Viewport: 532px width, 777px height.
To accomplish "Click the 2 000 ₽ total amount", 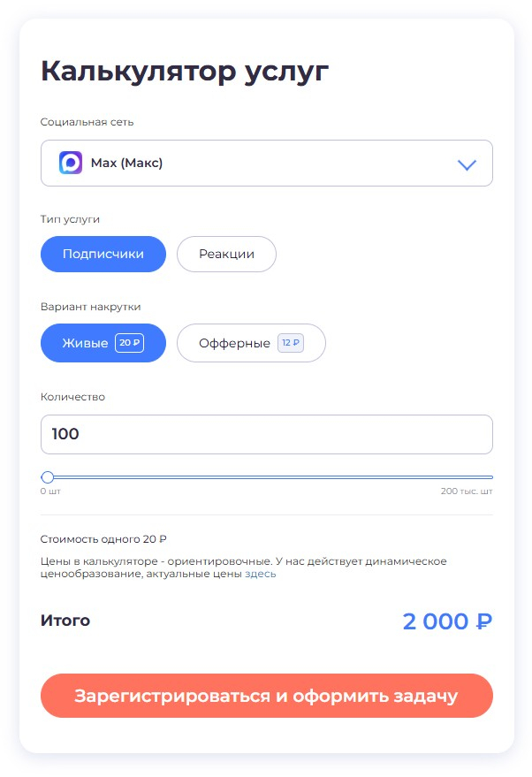I will pyautogui.click(x=447, y=621).
